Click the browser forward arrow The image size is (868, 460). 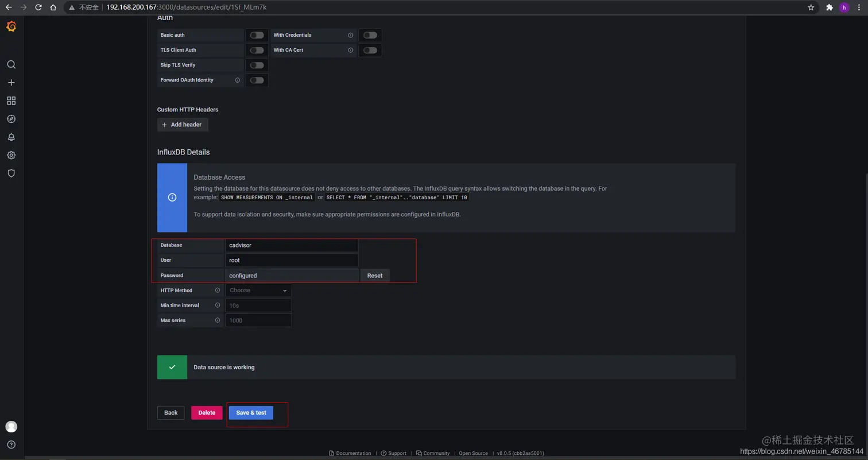[24, 7]
